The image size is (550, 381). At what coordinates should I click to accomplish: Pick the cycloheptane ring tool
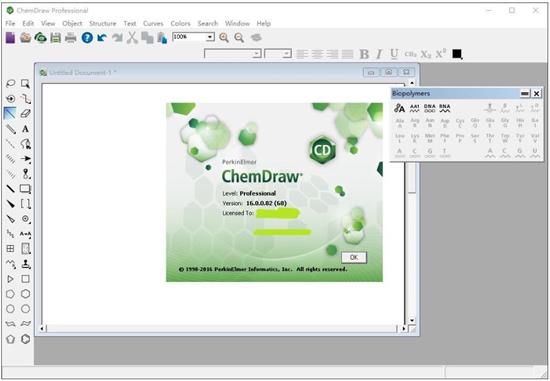click(x=11, y=309)
